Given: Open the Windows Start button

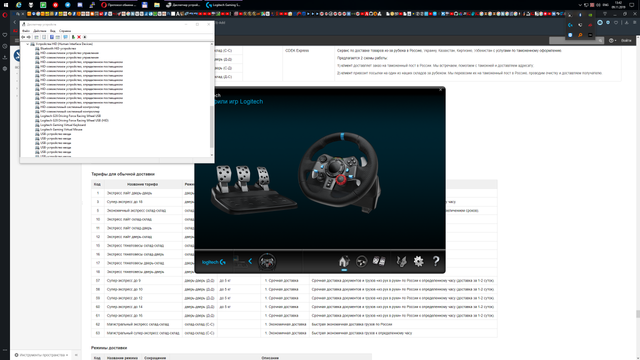Looking at the screenshot, I should click(6, 5).
